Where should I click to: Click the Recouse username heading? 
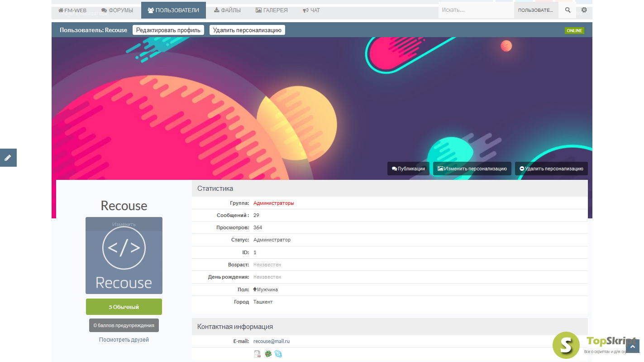124,206
